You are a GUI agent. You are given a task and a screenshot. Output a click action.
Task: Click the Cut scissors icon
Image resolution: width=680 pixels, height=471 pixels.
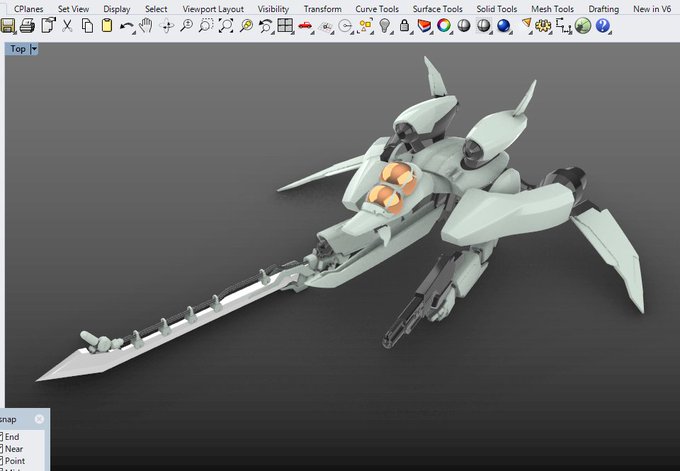point(67,26)
